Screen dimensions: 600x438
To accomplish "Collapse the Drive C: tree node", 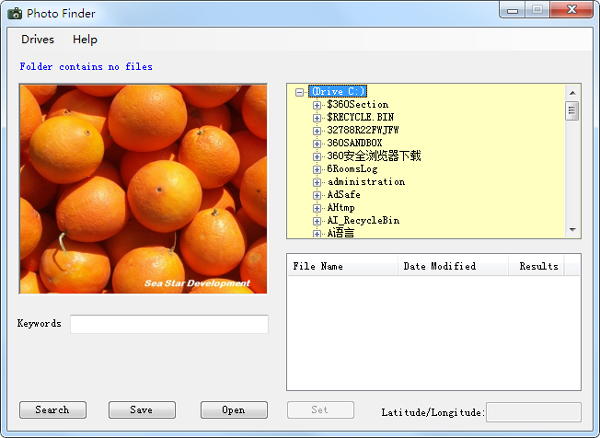I will [x=300, y=92].
